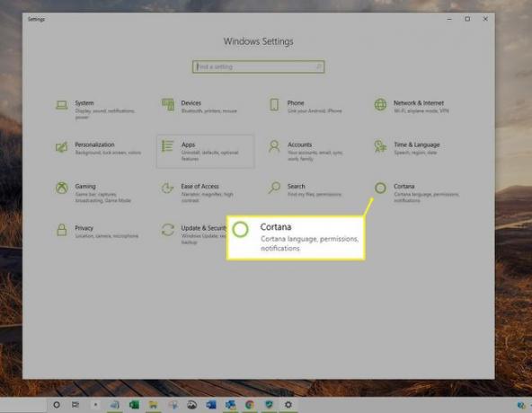
Task: Open Windows Security shield on the taskbar
Action: (x=269, y=405)
